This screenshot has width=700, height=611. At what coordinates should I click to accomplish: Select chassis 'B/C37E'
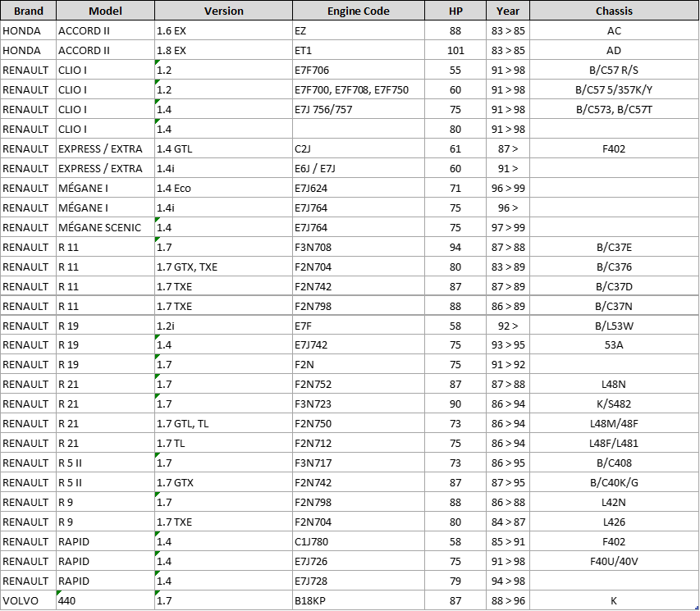tap(615, 247)
